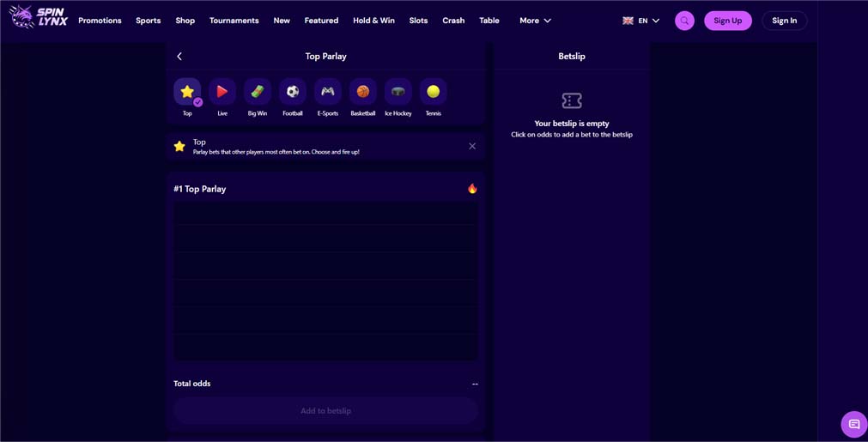This screenshot has width=868, height=442.
Task: Select the Football category icon
Action: [x=293, y=92]
